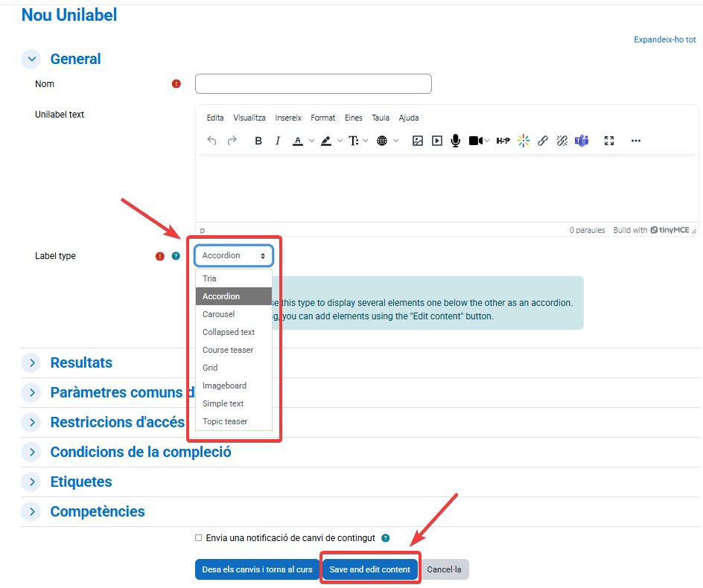The height and width of the screenshot is (588, 703).
Task: Apply italic formatting in the editor
Action: [278, 141]
